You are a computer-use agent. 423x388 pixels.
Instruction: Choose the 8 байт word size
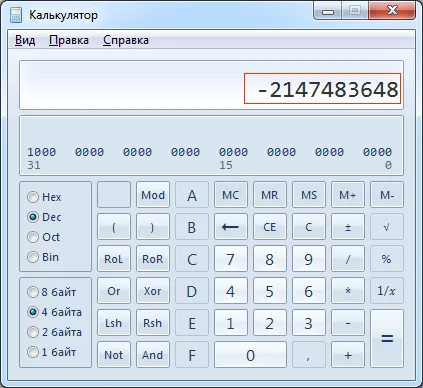coord(52,292)
